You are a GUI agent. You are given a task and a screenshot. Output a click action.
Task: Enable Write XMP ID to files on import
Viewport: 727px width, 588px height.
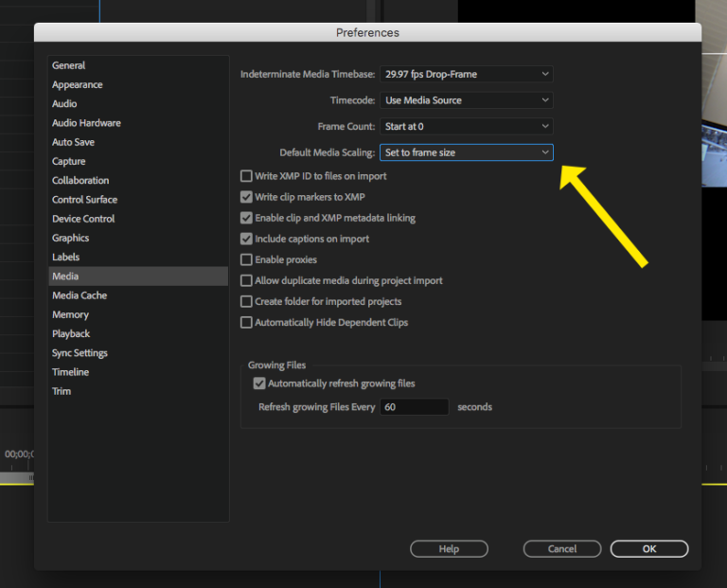[x=246, y=176]
